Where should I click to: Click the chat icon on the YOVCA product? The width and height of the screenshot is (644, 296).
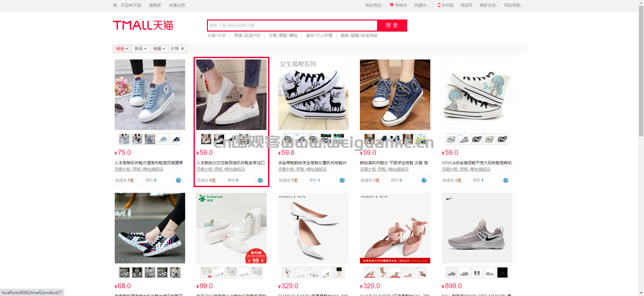506,180
